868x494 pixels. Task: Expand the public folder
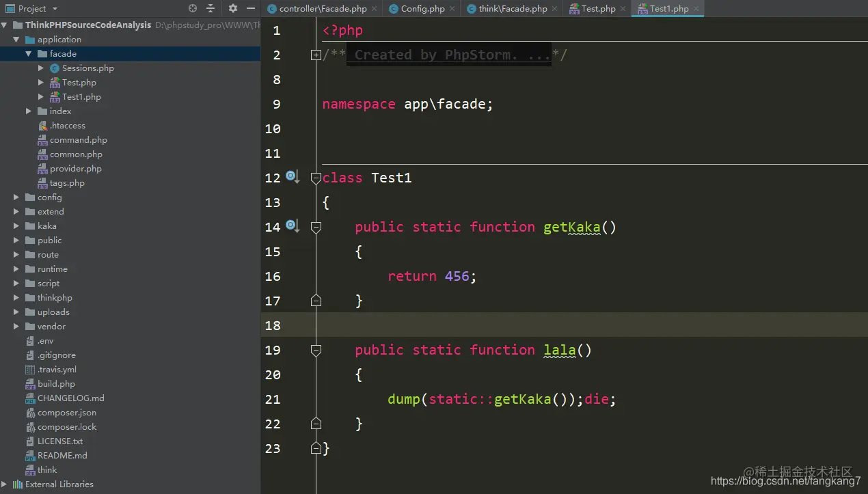(16, 241)
